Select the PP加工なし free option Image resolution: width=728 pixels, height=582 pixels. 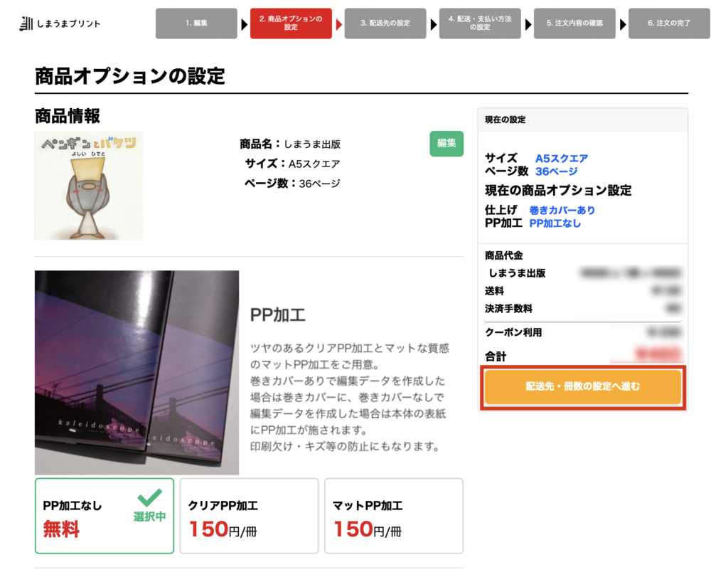[x=105, y=516]
